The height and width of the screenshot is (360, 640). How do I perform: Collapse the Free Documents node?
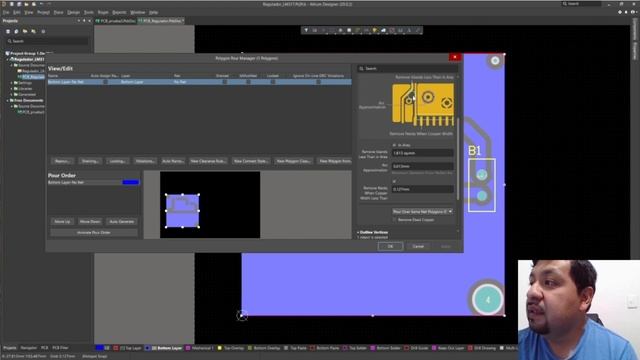pyautogui.click(x=7, y=100)
